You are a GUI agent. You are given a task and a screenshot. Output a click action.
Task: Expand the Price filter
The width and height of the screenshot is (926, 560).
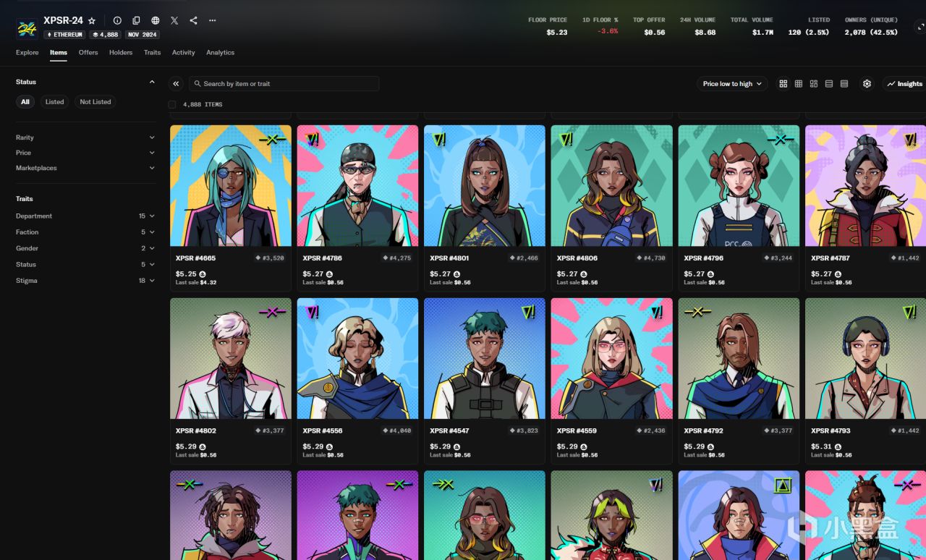pos(85,153)
